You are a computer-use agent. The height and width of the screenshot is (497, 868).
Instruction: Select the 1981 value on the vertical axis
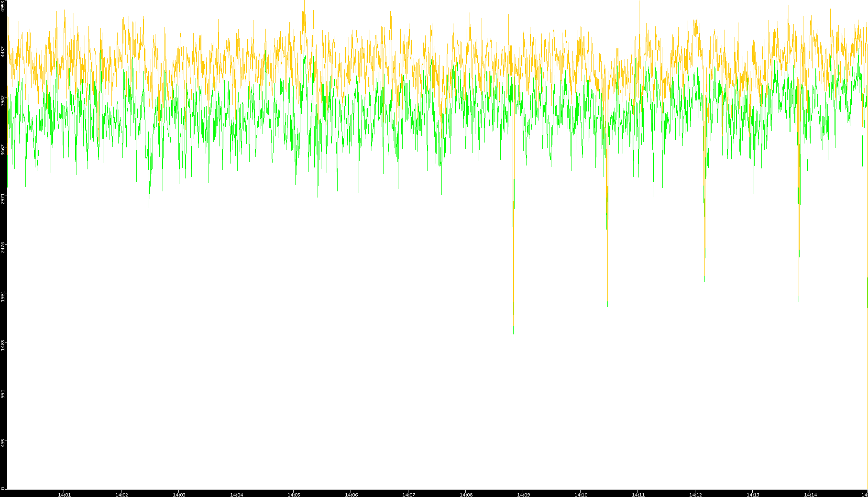[x=3, y=296]
